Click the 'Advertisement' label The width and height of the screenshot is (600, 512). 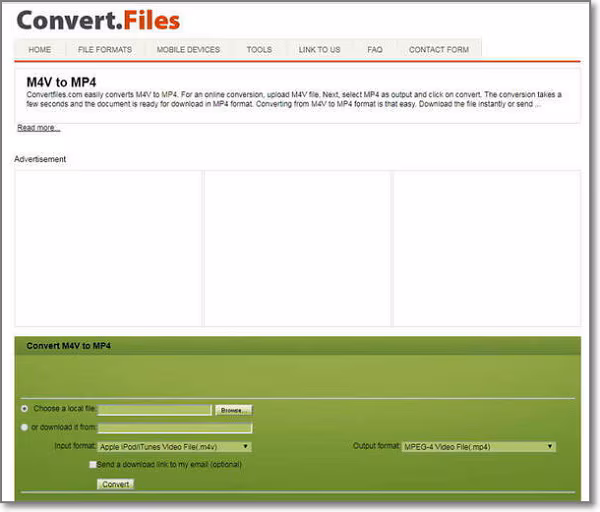click(40, 159)
